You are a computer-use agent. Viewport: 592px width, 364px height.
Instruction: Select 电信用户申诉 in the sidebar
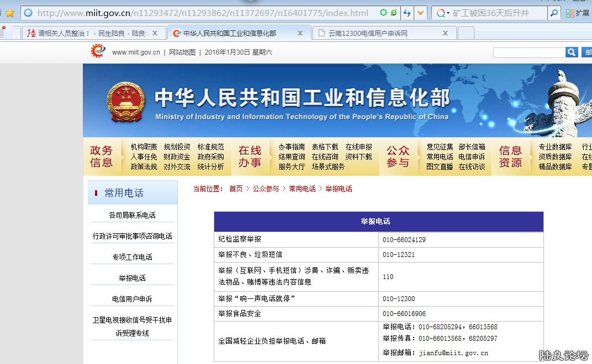[x=132, y=298]
